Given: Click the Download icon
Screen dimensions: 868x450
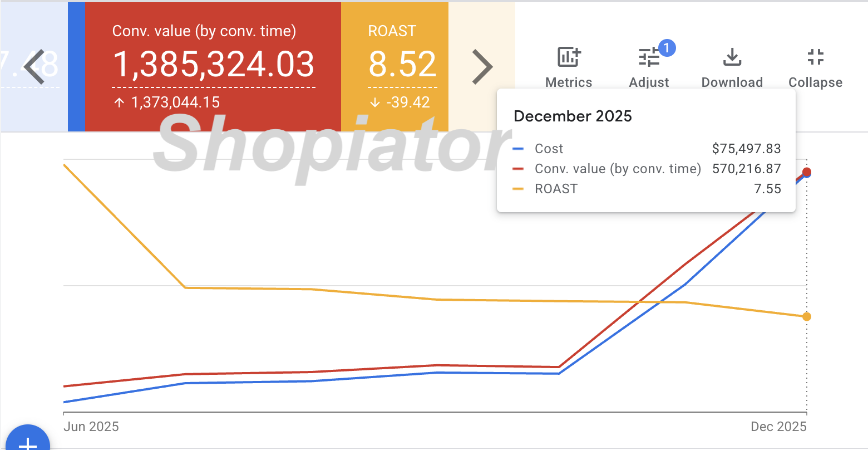Looking at the screenshot, I should click(x=732, y=56).
